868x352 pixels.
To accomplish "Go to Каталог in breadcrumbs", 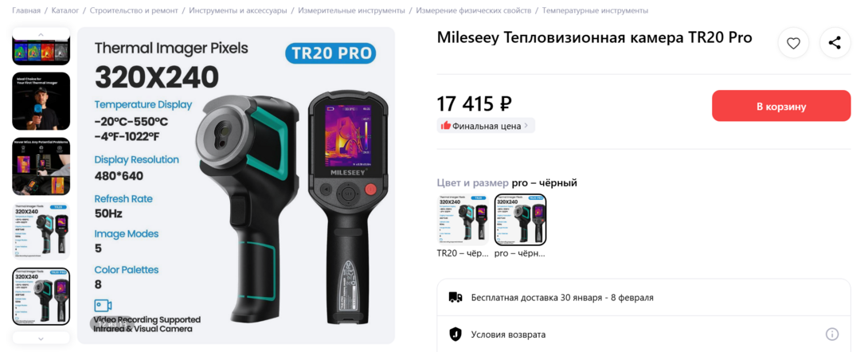I will pyautogui.click(x=65, y=10).
